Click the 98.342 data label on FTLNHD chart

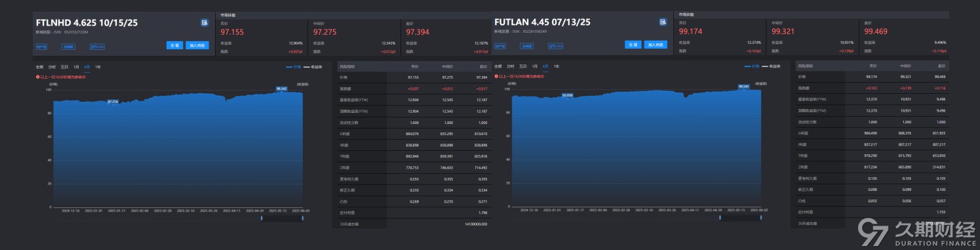pos(282,88)
